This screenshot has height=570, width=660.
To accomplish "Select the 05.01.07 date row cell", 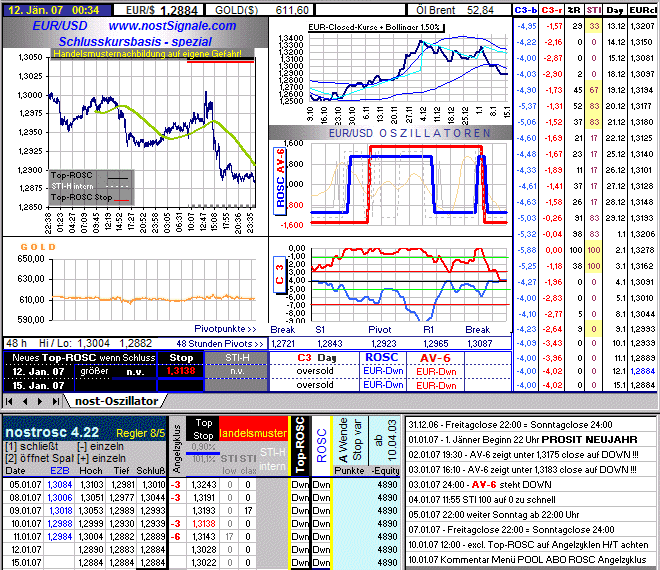I will click(x=25, y=485).
